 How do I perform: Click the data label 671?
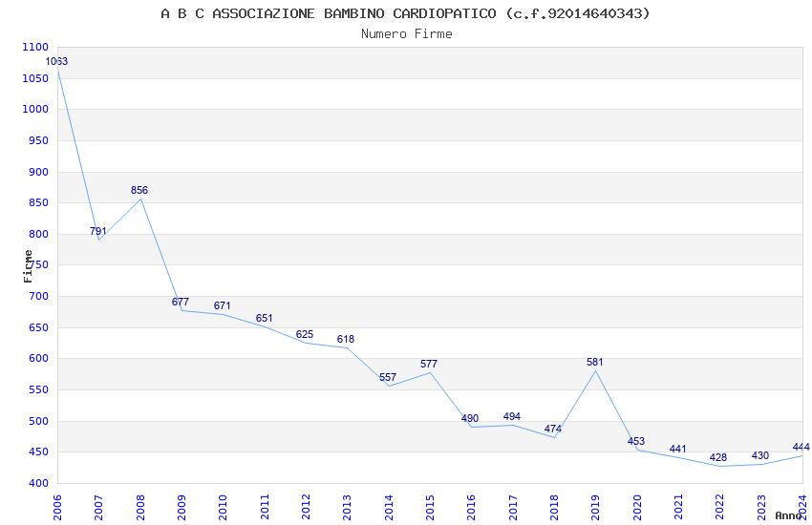coord(223,305)
